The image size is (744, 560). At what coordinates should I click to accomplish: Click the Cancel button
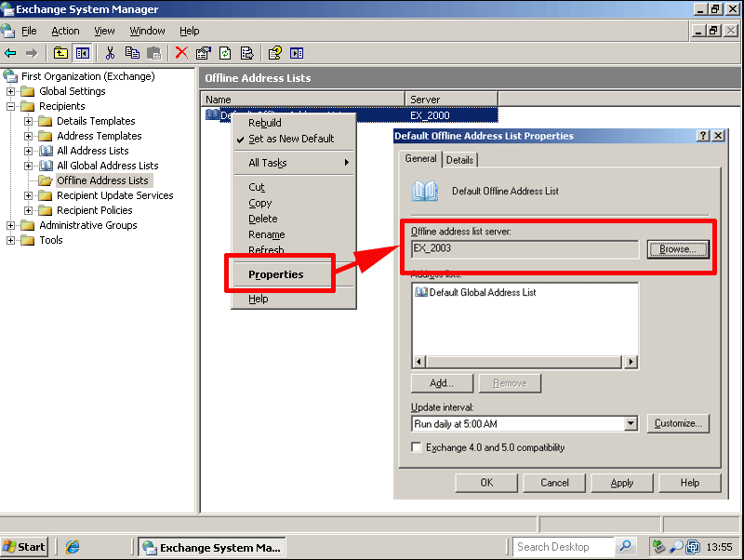point(554,483)
